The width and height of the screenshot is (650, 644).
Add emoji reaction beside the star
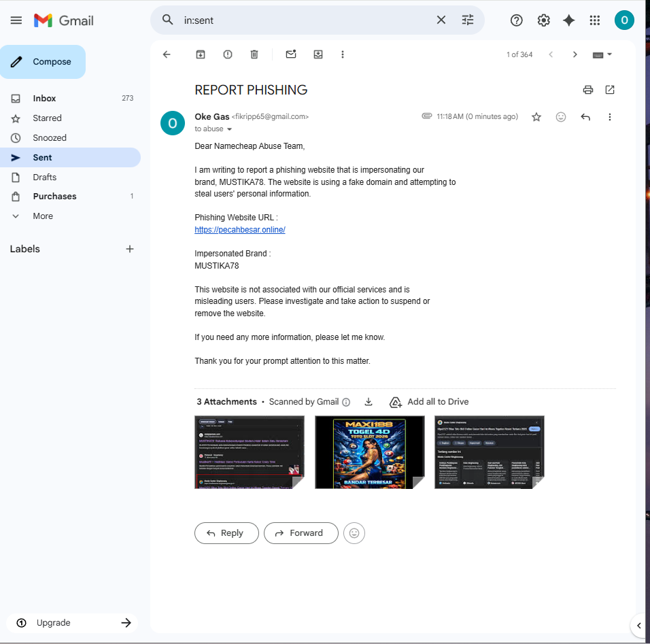tap(560, 117)
